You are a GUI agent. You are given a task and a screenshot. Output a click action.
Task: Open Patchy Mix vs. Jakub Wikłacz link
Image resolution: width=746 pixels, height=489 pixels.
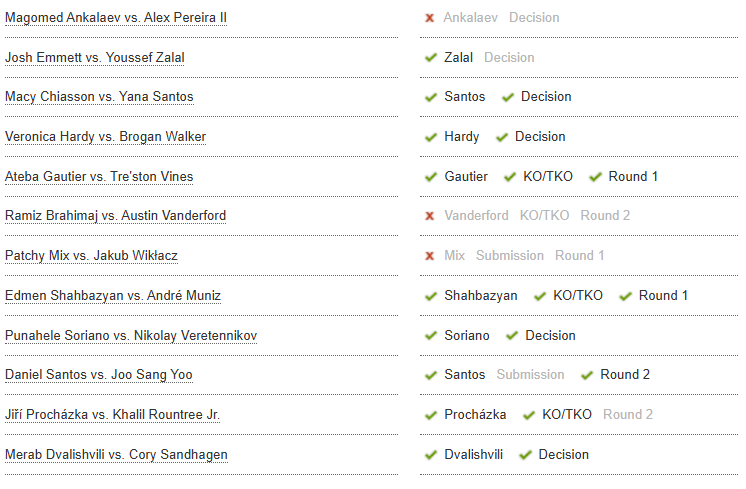point(91,256)
